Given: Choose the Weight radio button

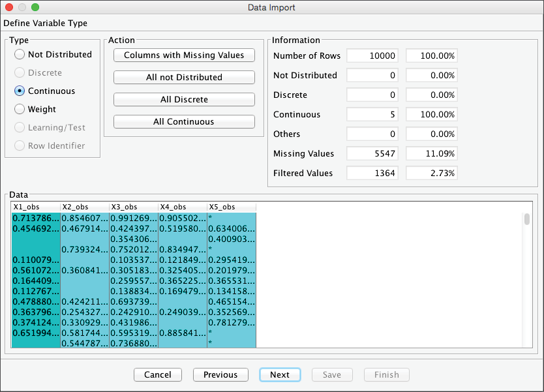Looking at the screenshot, I should click(20, 110).
